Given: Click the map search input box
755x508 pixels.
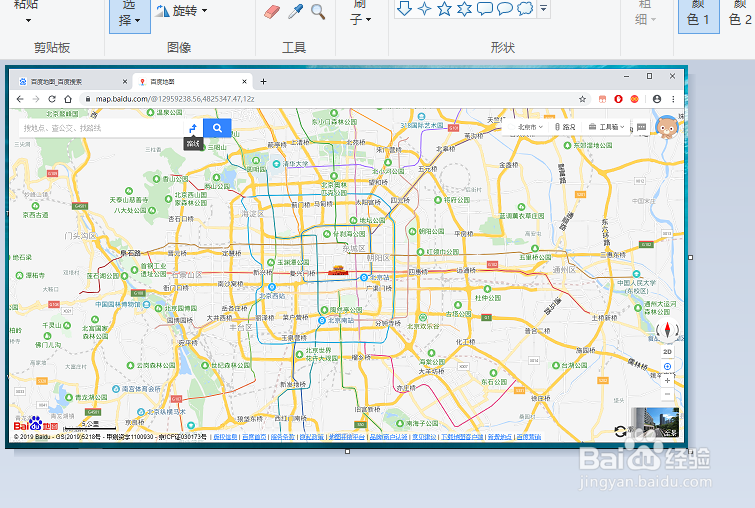Looking at the screenshot, I should (x=101, y=128).
